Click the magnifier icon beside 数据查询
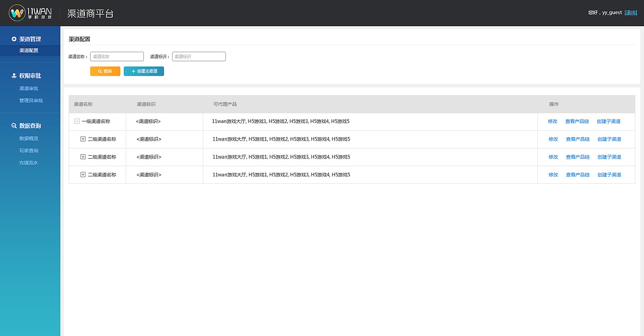The width and height of the screenshot is (644, 336). (x=14, y=125)
